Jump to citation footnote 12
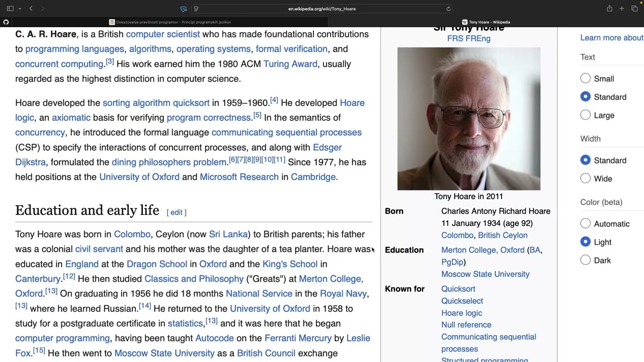The height and width of the screenshot is (362, 644). 69,277
